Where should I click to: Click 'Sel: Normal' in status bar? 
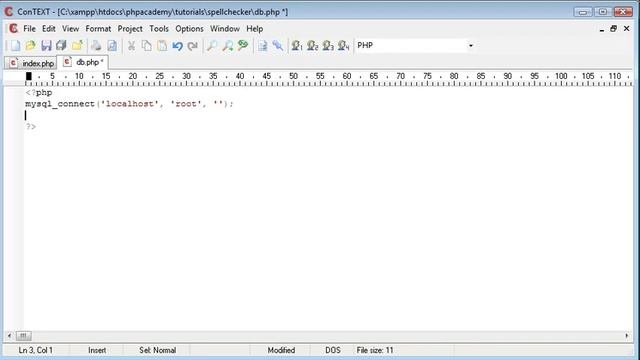158,350
